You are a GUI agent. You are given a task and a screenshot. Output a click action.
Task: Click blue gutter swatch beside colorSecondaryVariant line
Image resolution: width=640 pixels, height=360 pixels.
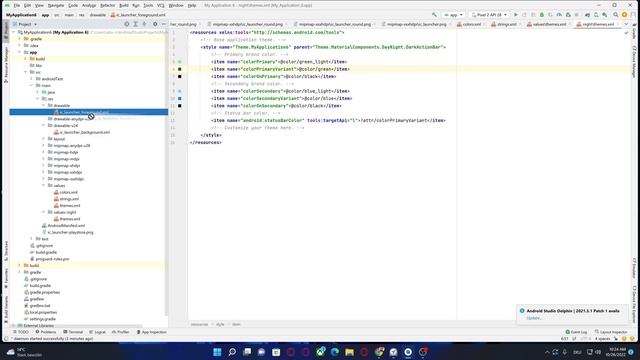(x=180, y=98)
